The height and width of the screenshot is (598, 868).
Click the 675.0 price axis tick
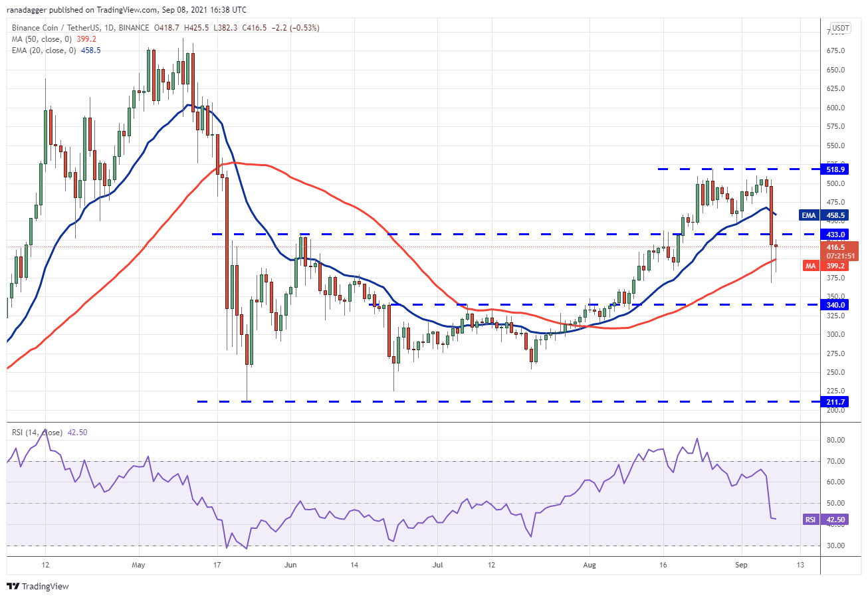click(x=836, y=50)
